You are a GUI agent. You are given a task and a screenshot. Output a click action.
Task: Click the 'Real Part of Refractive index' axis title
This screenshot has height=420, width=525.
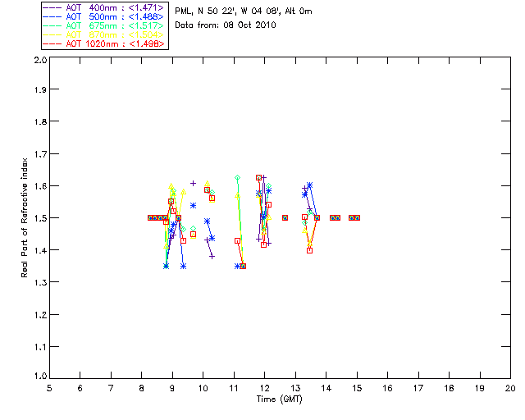click(24, 217)
